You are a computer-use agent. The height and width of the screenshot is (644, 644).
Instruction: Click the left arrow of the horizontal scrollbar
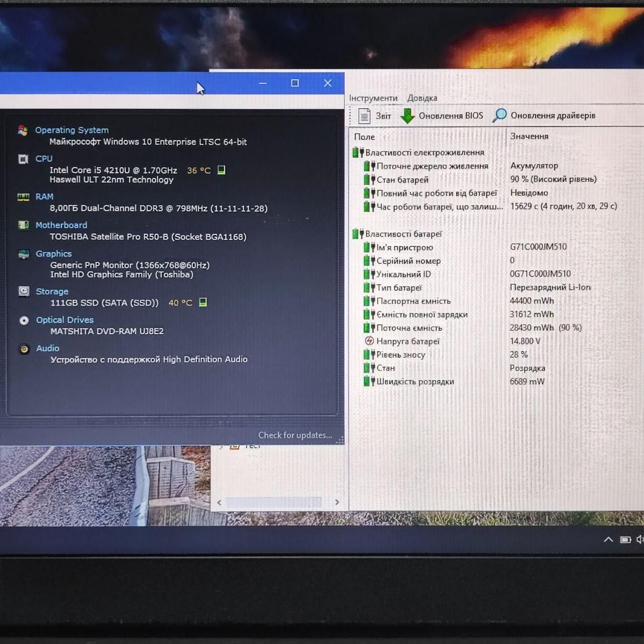point(219,502)
